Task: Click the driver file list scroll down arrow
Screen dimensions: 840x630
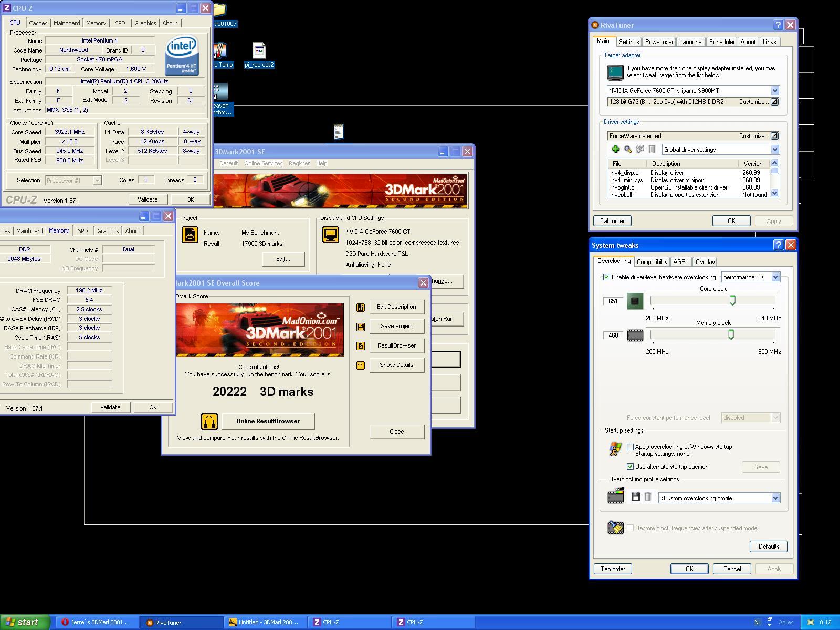Action: (x=774, y=194)
